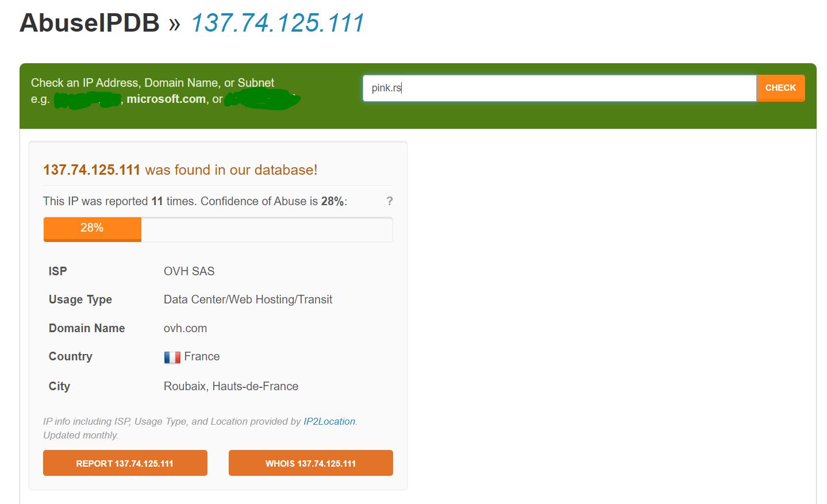Click the 'Domain Name' label
Screen dimensions: 827x504
pyautogui.click(x=87, y=328)
